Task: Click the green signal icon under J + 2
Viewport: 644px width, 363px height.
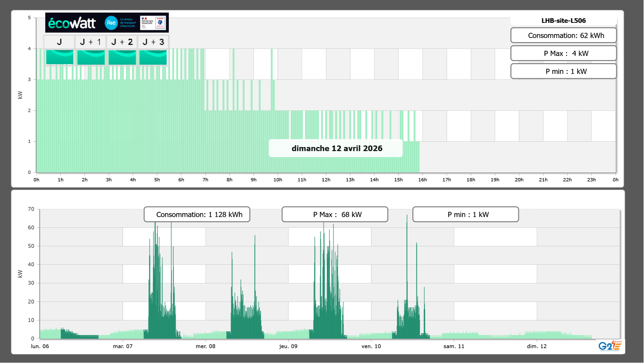Action: coord(122,57)
